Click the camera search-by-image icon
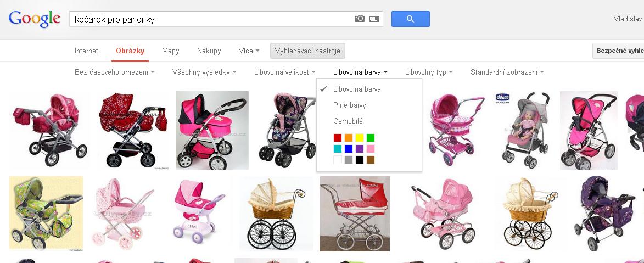Viewport: 644px width, 263px height. tap(360, 19)
